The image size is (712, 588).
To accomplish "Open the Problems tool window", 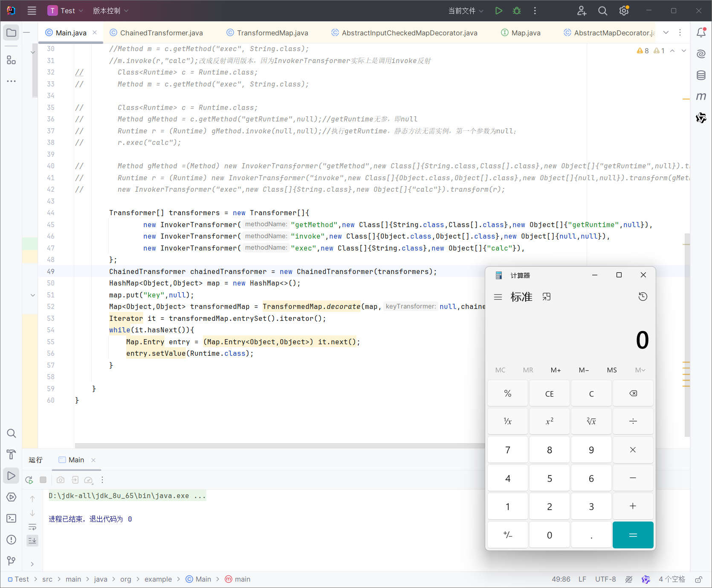I will 12,539.
